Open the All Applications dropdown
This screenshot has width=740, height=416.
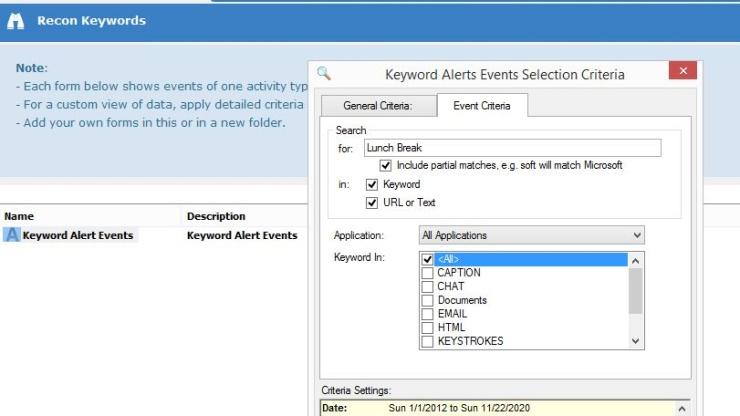pos(531,235)
